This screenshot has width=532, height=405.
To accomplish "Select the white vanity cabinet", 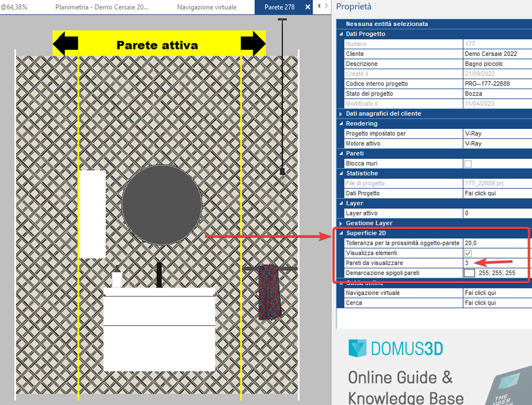I will [160, 330].
